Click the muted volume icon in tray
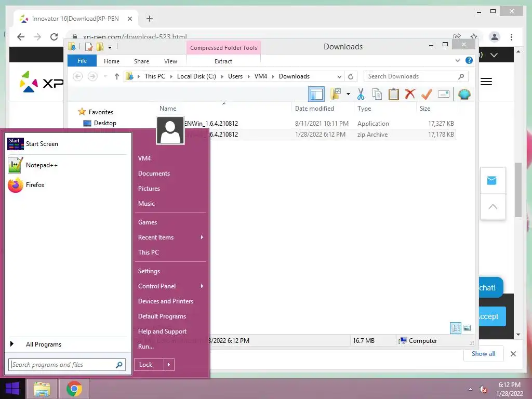The image size is (532, 399). click(x=483, y=389)
